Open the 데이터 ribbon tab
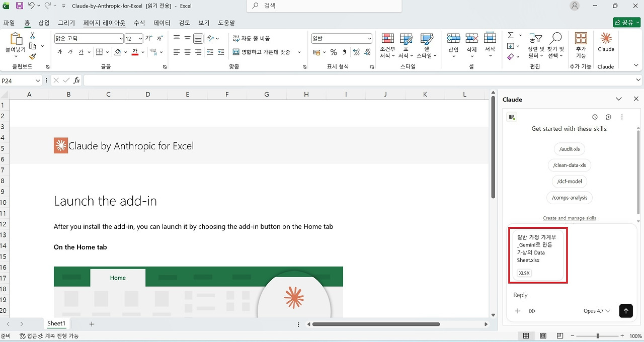 click(162, 23)
